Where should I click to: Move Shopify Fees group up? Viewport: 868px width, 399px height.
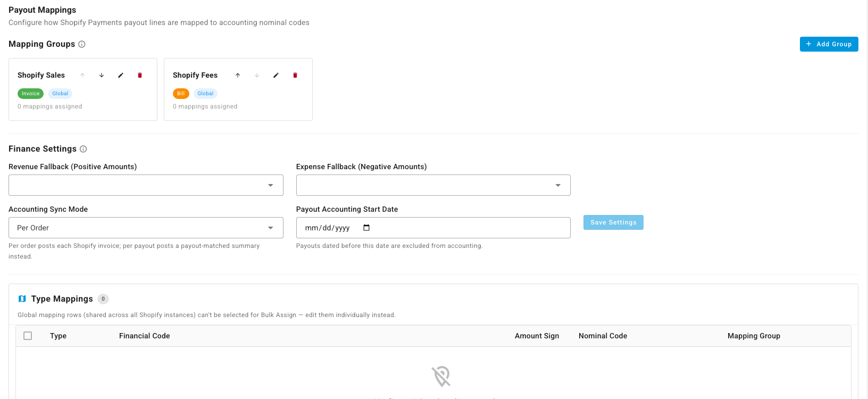pos(238,76)
